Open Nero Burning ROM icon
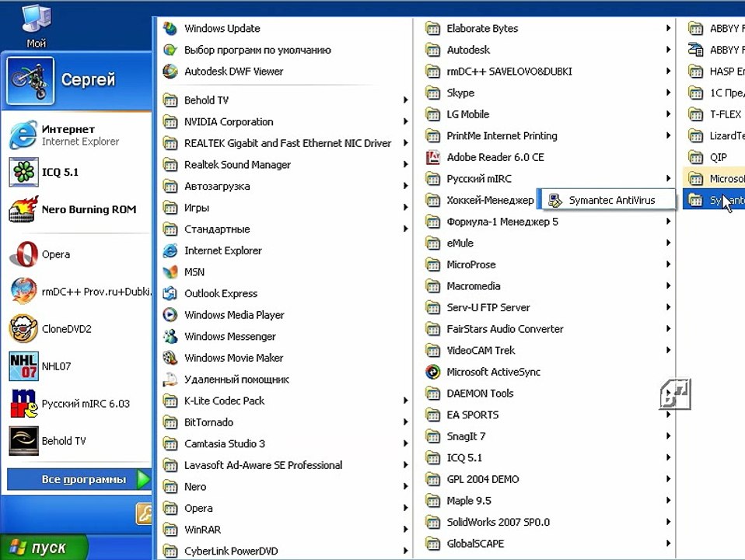The height and width of the screenshot is (560, 745). [23, 210]
